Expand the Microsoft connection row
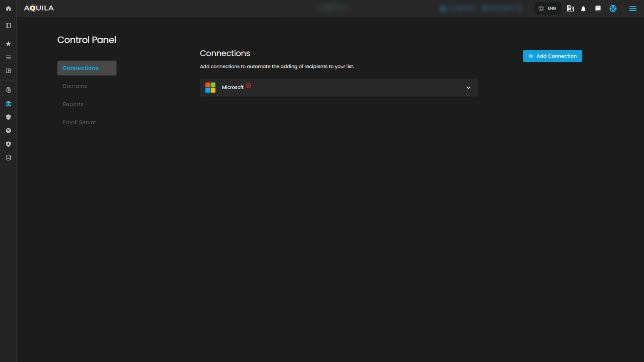The width and height of the screenshot is (644, 362). pos(468,87)
